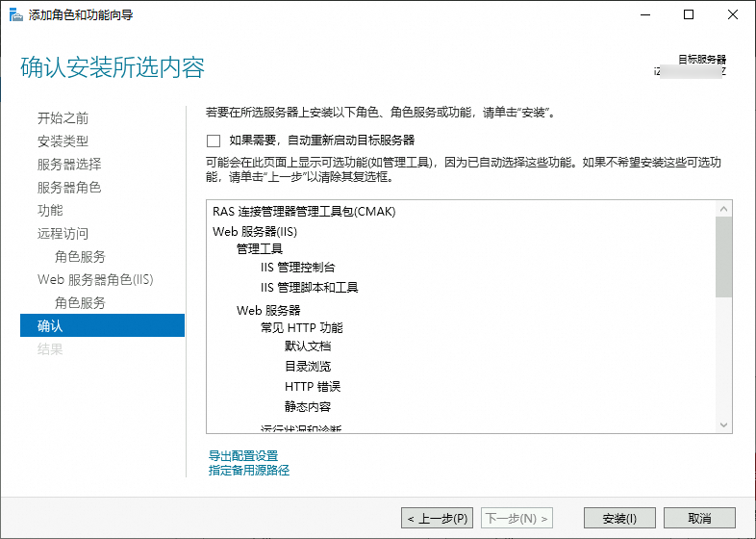Go to 开始之前 step
Viewport: 756px width, 539px height.
pos(63,118)
